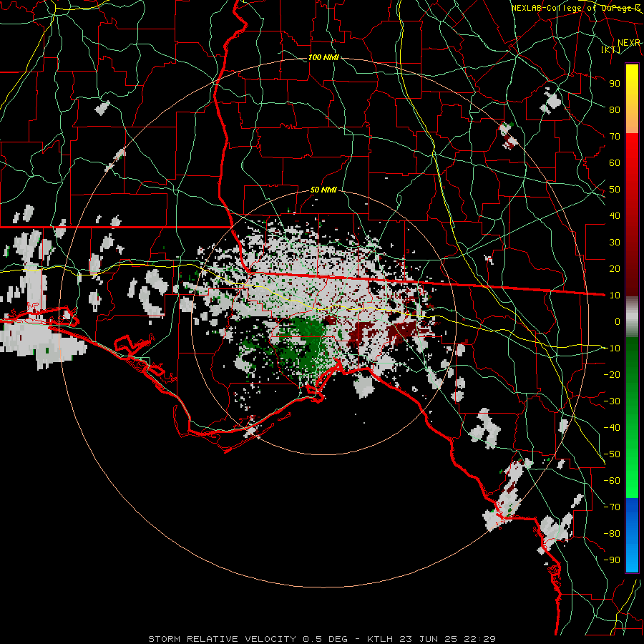Click the -60 value on the velocity scale
Image resolution: width=644 pixels, height=644 pixels.
[612, 481]
